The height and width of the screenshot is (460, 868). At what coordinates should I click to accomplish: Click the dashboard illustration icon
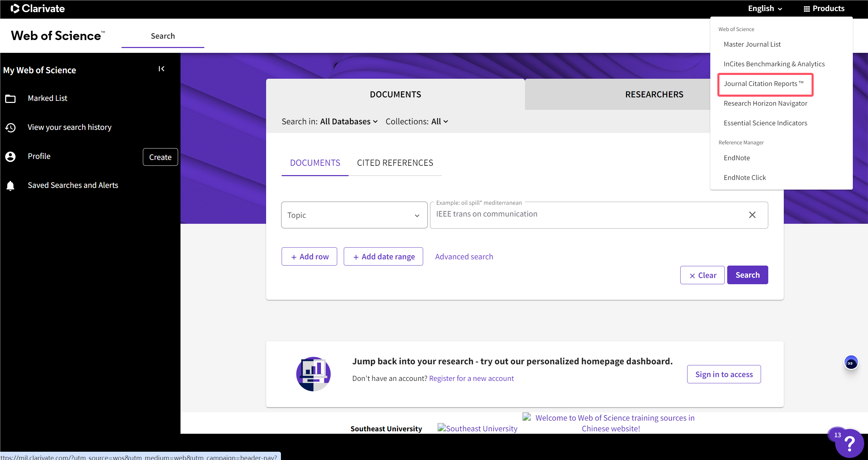[x=313, y=374]
